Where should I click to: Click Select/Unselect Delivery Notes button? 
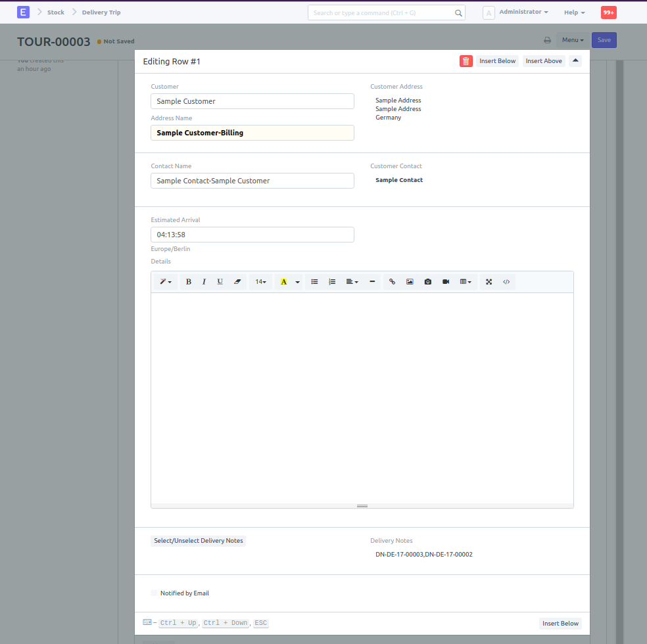click(x=198, y=541)
